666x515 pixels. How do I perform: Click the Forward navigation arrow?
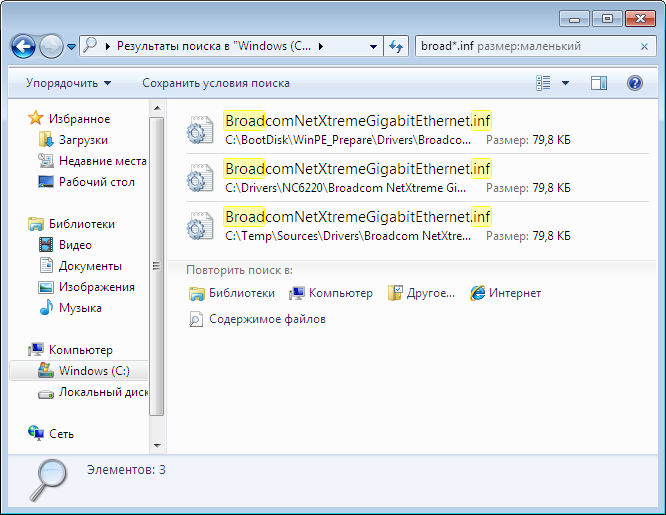pos(51,46)
